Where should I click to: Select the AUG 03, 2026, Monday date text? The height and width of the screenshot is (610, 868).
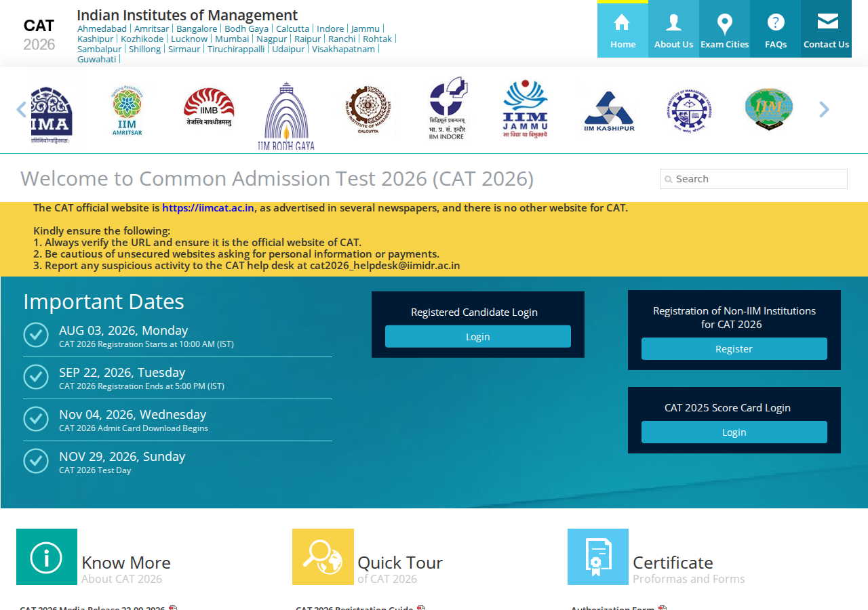point(123,331)
